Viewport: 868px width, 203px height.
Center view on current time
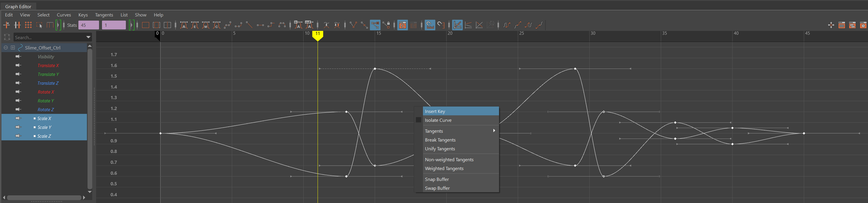(x=167, y=25)
